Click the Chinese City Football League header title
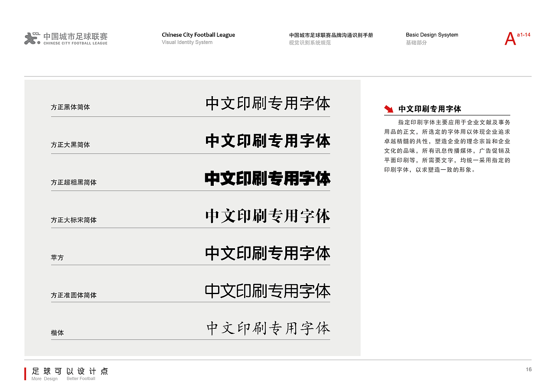The height and width of the screenshot is (392, 555). coord(198,35)
